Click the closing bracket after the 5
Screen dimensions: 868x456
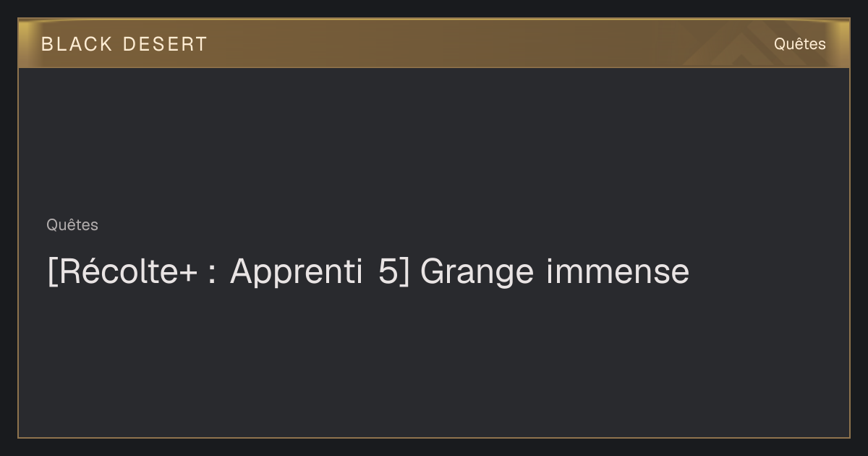(x=404, y=273)
